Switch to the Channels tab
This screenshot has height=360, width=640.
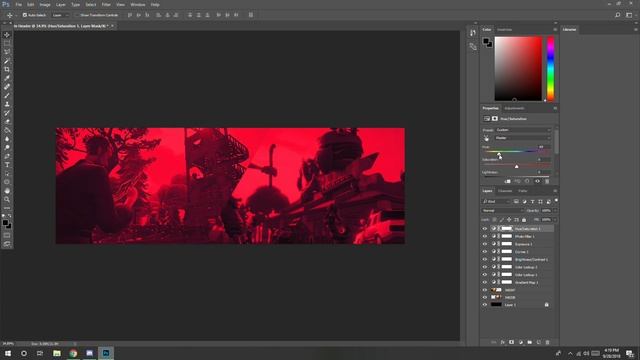tap(505, 191)
